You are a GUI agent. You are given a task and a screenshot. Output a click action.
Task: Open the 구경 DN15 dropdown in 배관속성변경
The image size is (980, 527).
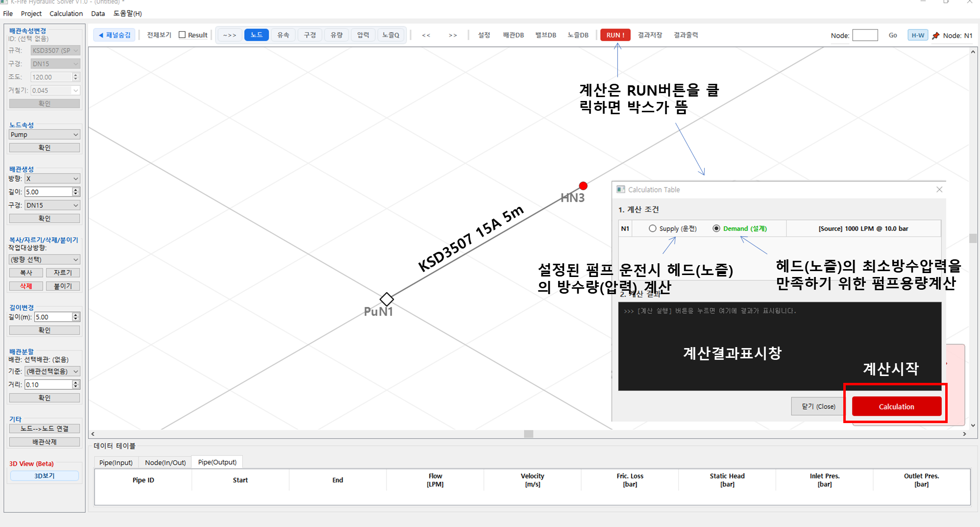[x=55, y=64]
